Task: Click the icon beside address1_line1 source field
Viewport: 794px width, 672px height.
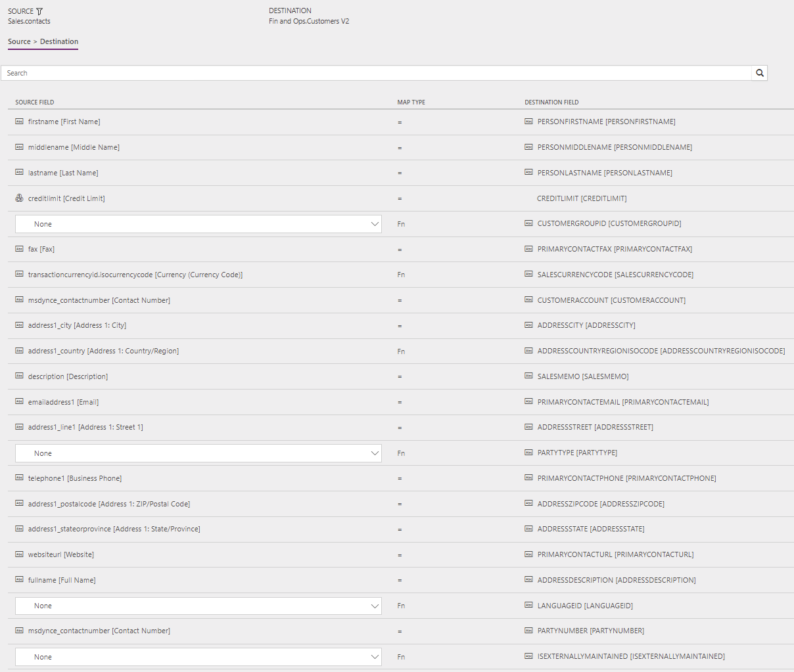Action: pyautogui.click(x=20, y=427)
